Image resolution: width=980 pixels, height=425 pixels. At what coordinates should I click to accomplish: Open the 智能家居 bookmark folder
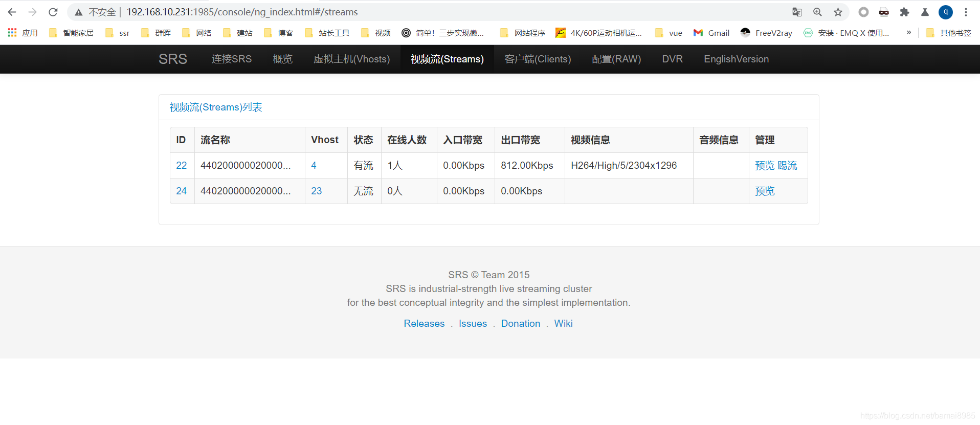click(72, 33)
